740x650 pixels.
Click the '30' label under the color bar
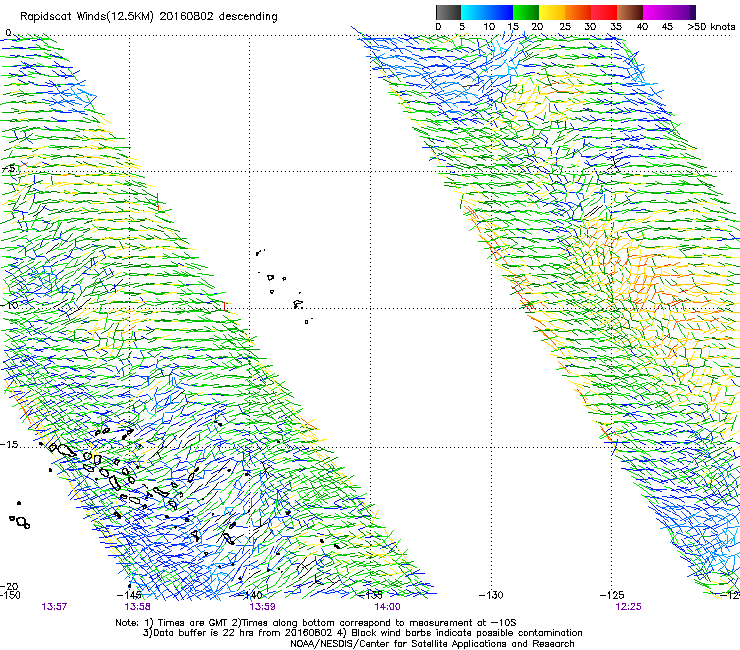tap(590, 26)
